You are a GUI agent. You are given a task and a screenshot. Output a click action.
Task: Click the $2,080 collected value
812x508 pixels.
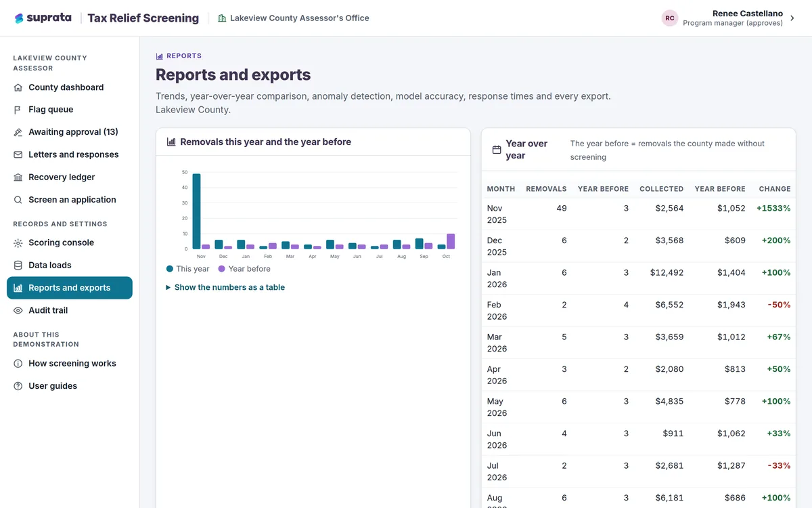669,369
